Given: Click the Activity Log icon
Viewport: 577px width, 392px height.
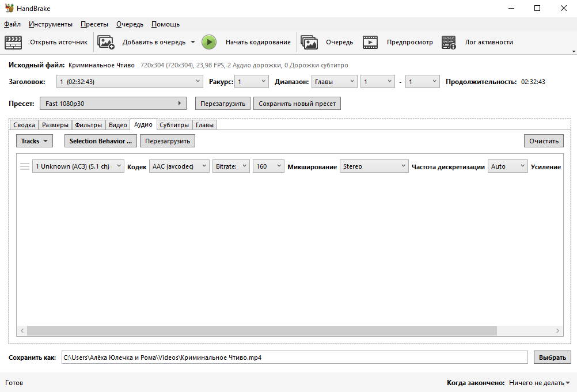Looking at the screenshot, I should click(449, 42).
